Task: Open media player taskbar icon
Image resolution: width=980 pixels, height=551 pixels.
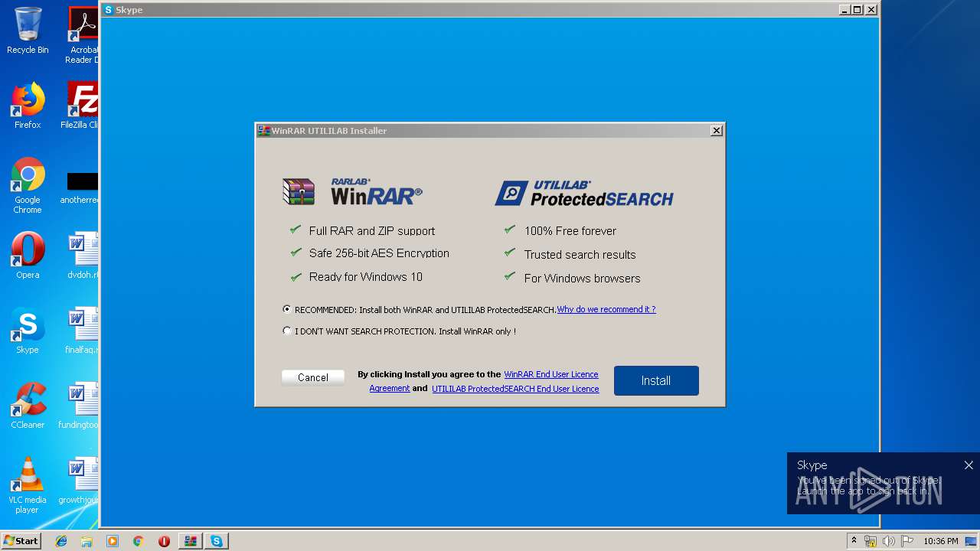Action: 113,541
